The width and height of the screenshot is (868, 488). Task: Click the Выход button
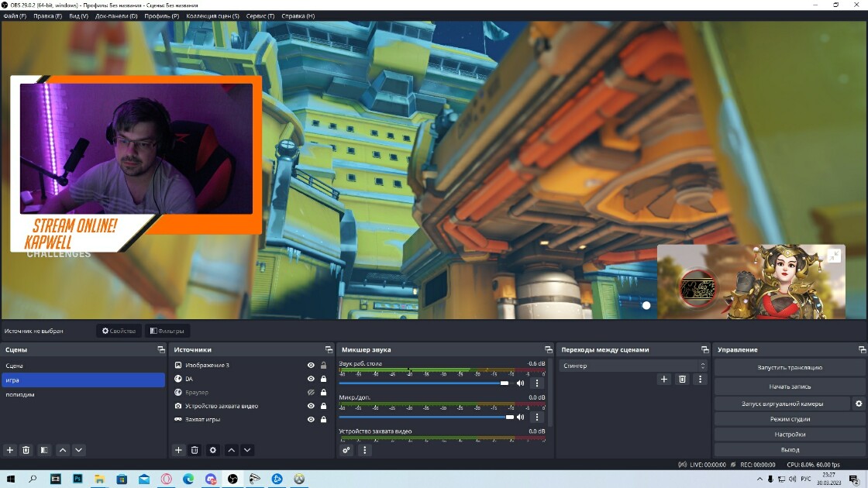pos(790,450)
